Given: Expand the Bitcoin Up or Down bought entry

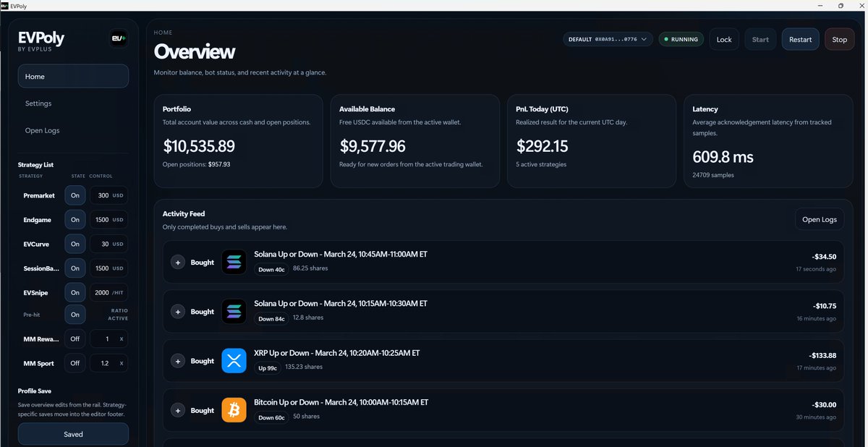Looking at the screenshot, I should point(178,410).
